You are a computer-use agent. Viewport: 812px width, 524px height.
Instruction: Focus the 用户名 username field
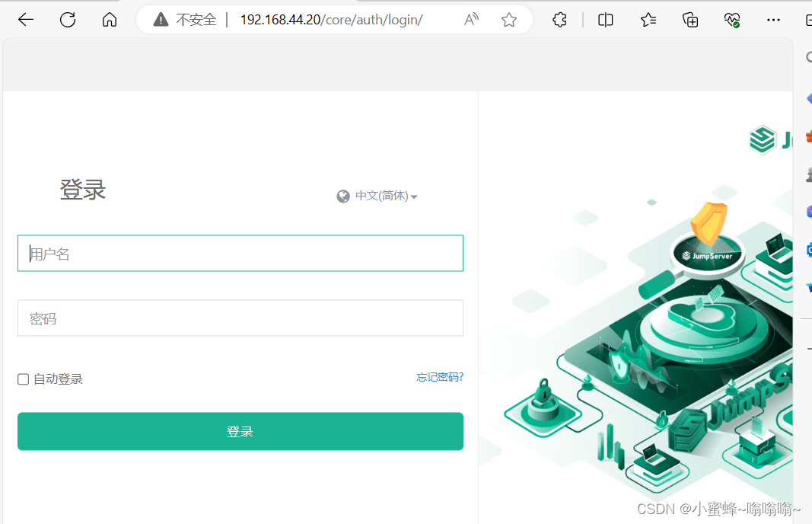pos(240,254)
